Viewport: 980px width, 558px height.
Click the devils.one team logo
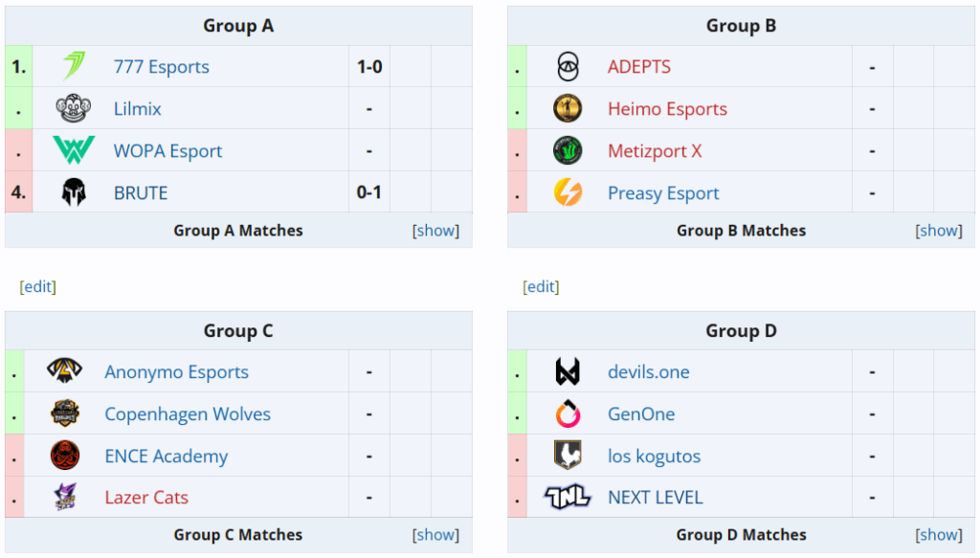[x=568, y=372]
